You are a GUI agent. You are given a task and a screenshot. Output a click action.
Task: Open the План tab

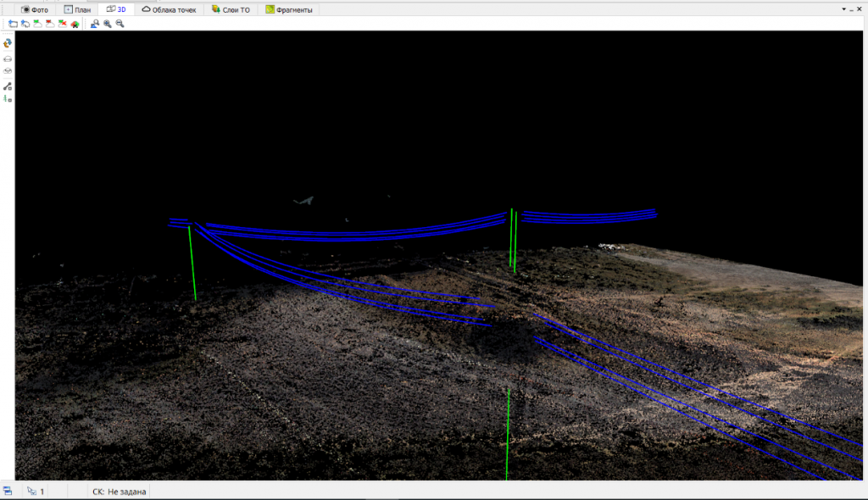(77, 9)
